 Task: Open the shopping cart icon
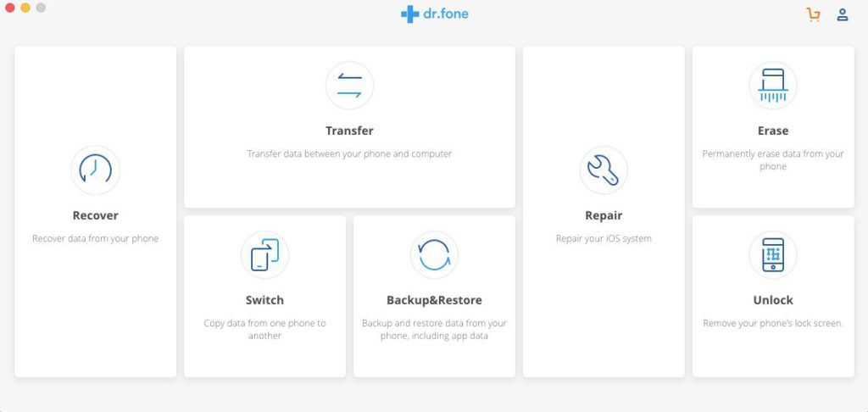click(813, 15)
